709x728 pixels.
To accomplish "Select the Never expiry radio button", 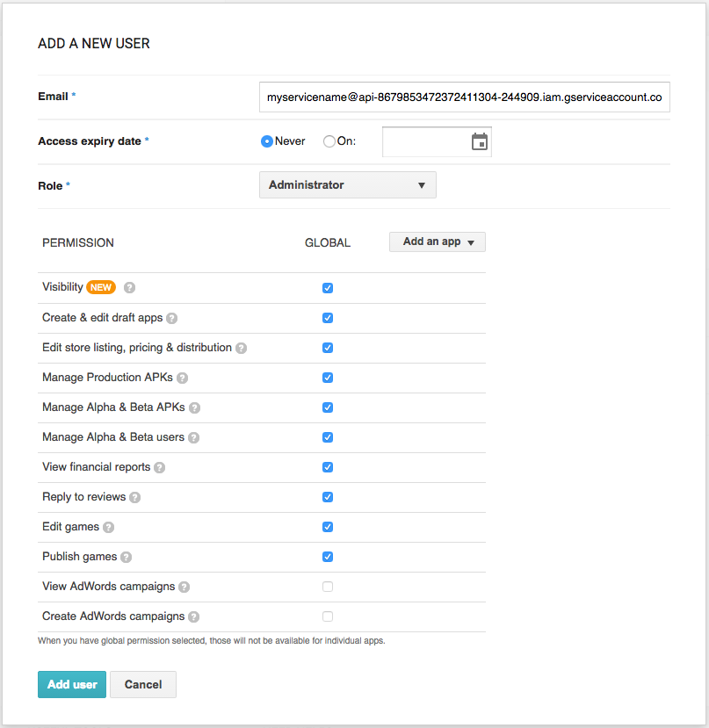I will point(267,141).
